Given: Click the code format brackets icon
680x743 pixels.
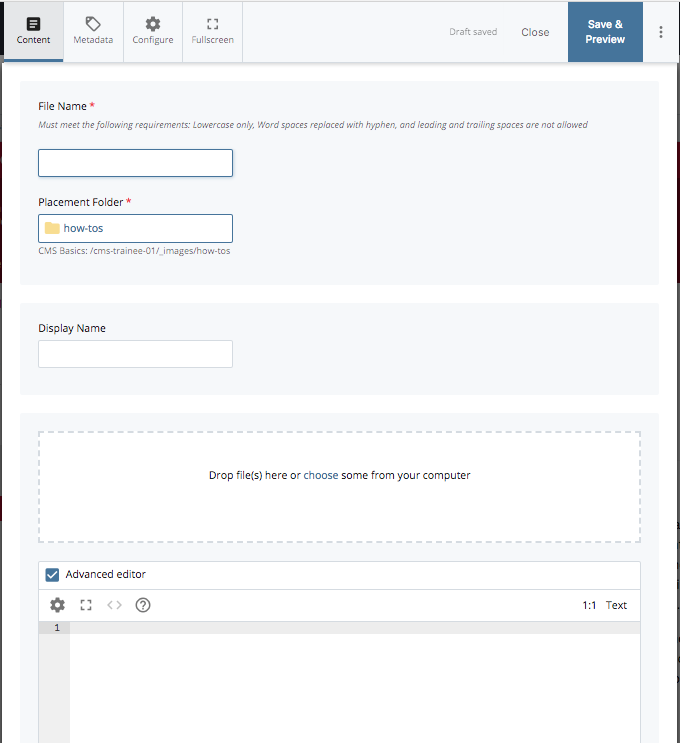Looking at the screenshot, I should pos(114,605).
